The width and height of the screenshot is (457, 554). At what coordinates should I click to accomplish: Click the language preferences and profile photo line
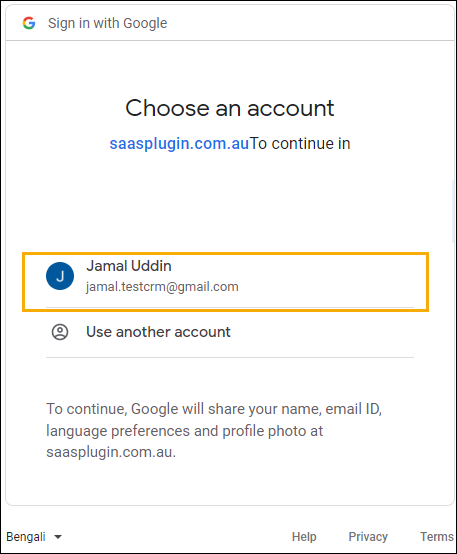point(184,431)
